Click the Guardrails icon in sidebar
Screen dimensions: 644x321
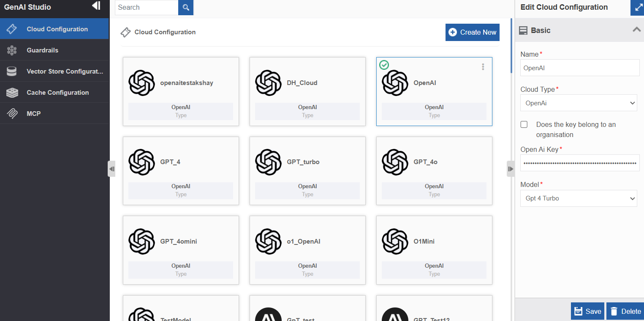click(12, 50)
